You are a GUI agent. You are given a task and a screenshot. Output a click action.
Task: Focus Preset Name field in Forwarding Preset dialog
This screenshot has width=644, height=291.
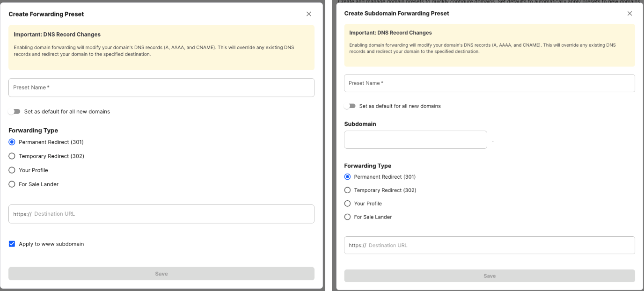[x=161, y=87]
